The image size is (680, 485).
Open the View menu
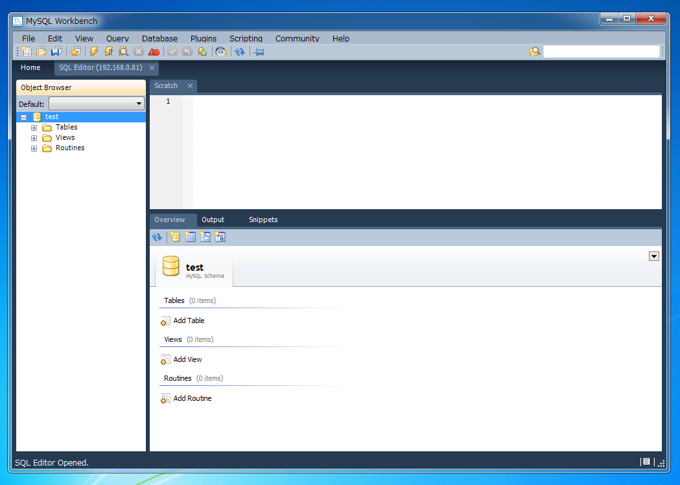click(x=84, y=38)
